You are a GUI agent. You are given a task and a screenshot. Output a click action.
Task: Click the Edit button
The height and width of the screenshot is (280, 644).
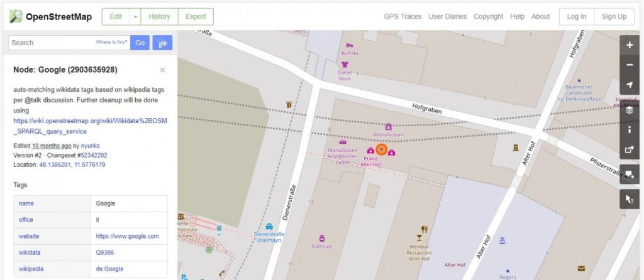(116, 16)
